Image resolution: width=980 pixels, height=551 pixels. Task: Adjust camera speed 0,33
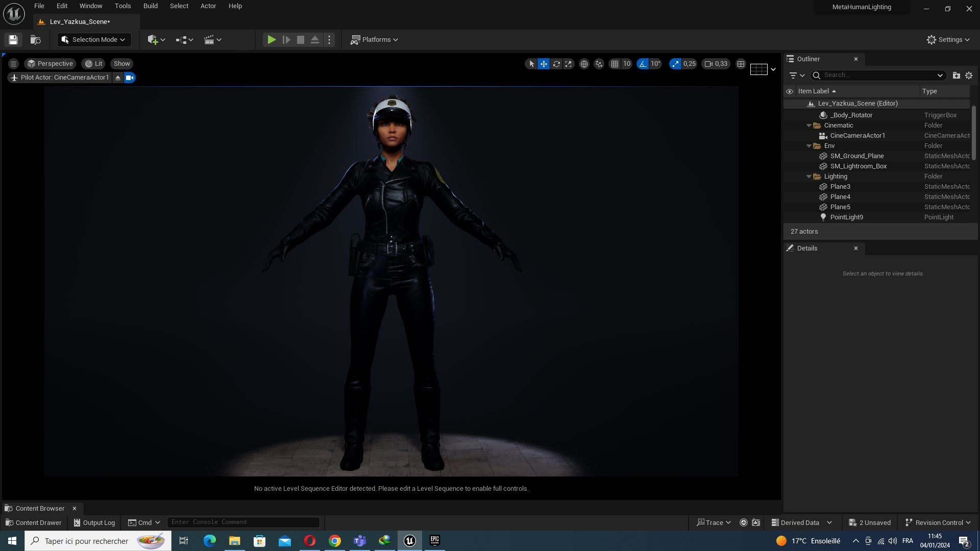[716, 64]
